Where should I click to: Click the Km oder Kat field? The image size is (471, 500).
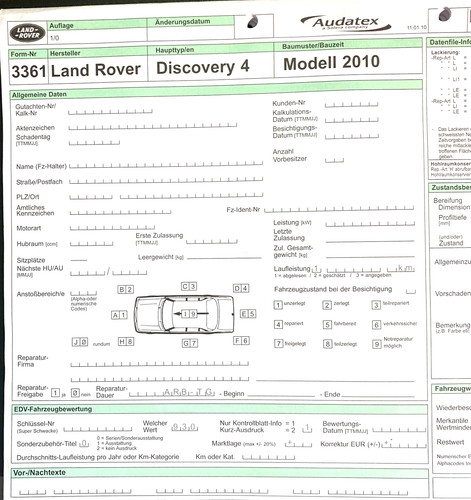click(269, 457)
